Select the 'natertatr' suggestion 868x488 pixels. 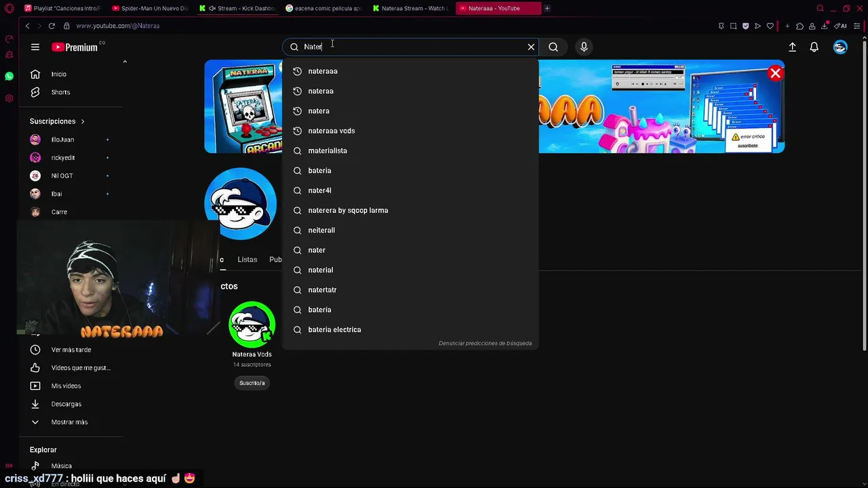tap(410, 290)
